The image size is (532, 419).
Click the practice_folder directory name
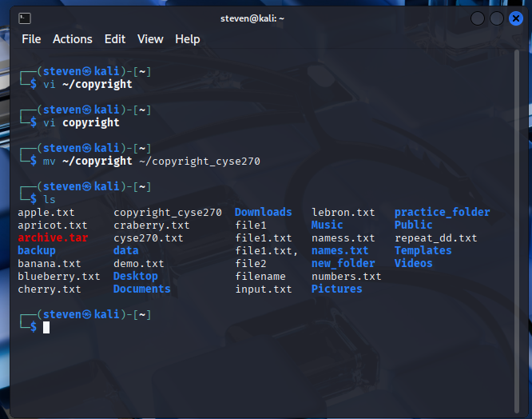(x=442, y=212)
